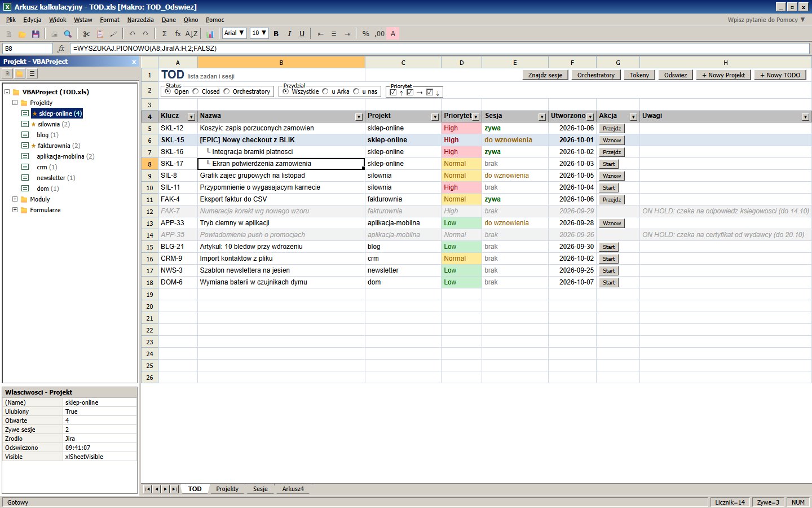
Task: Apply italic formatting
Action: 289,34
